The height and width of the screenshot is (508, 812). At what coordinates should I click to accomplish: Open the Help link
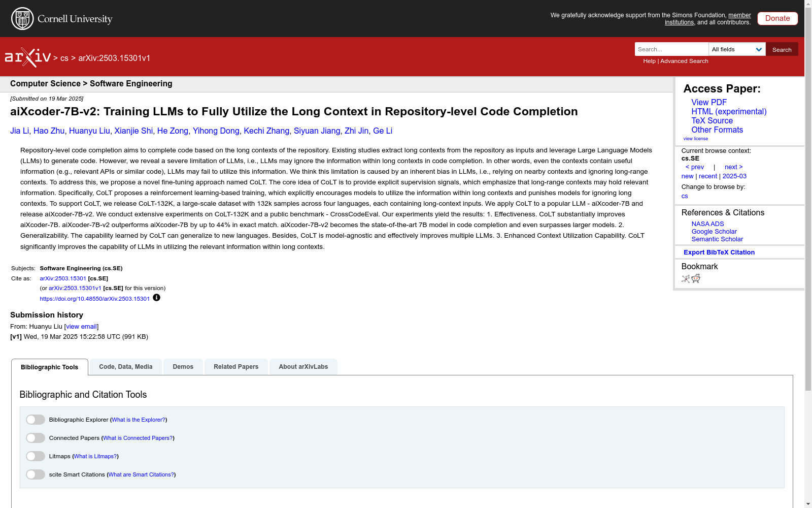pyautogui.click(x=649, y=61)
